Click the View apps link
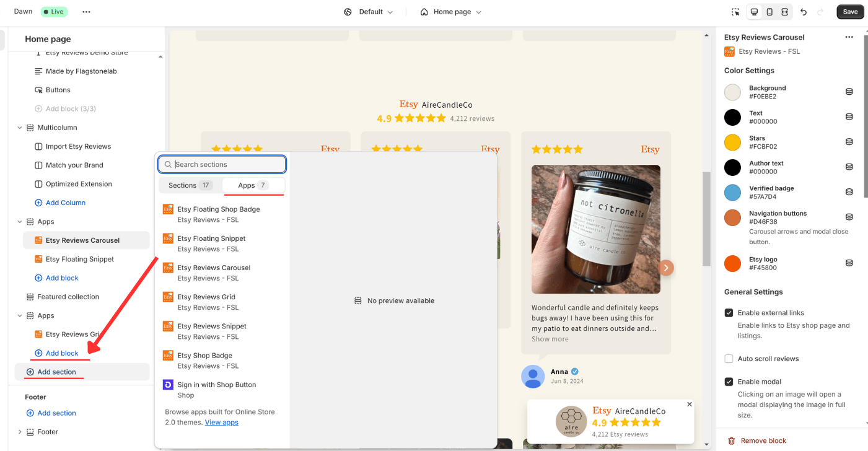The height and width of the screenshot is (451, 868). [x=222, y=423]
